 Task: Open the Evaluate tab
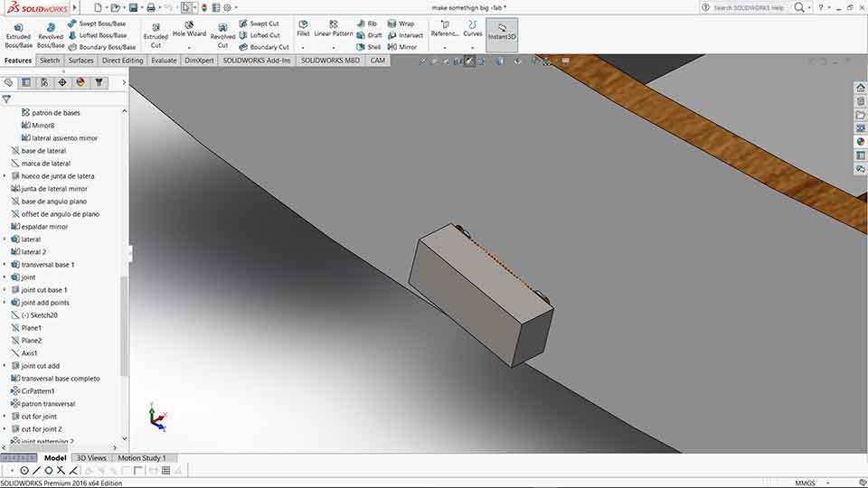click(164, 61)
